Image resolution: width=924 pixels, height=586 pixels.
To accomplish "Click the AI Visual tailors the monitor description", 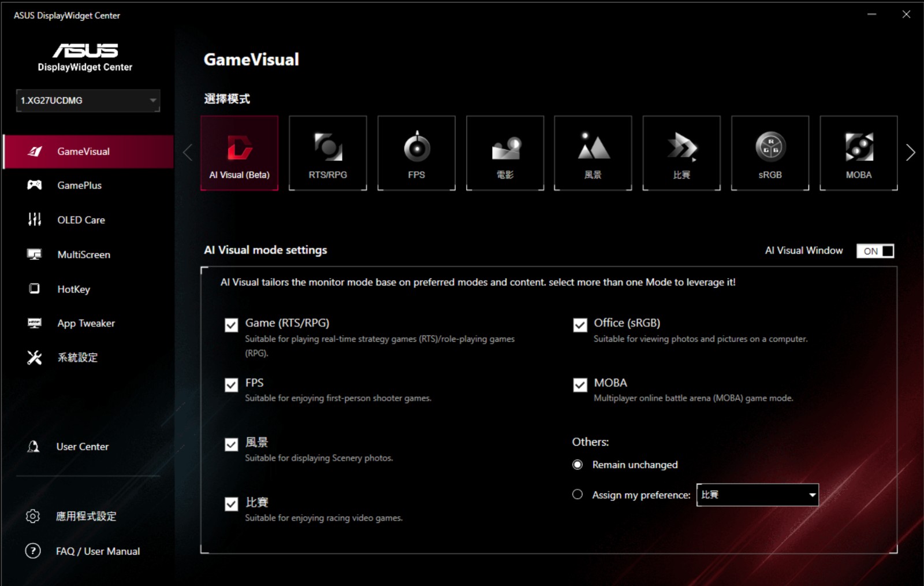I will click(478, 283).
